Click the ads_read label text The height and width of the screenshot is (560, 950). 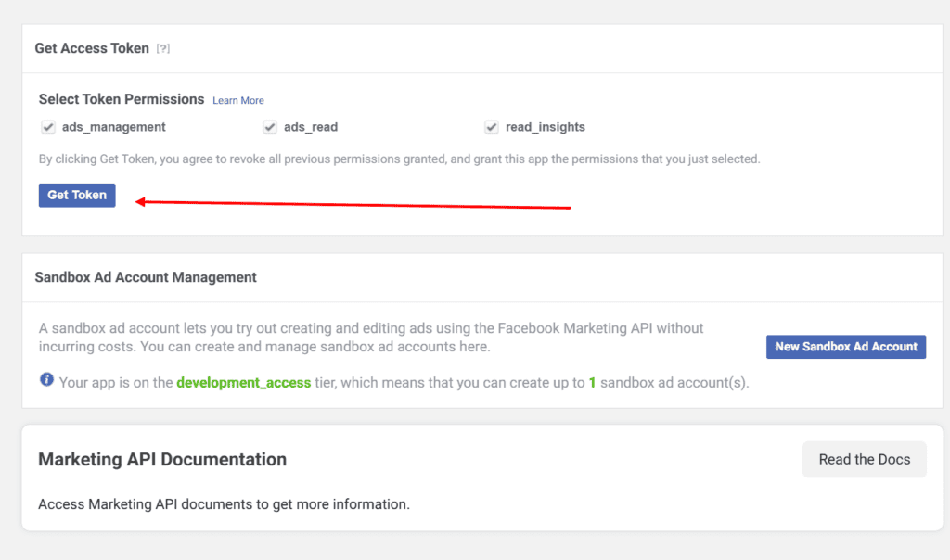click(311, 127)
